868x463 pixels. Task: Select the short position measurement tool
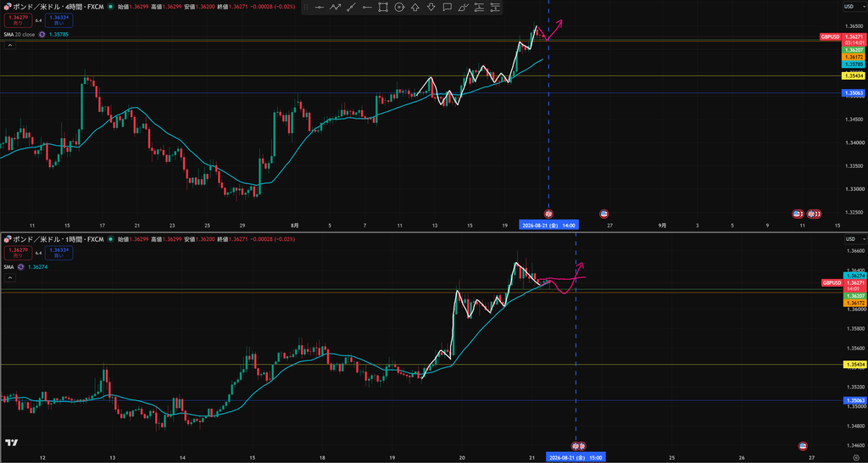click(x=495, y=7)
